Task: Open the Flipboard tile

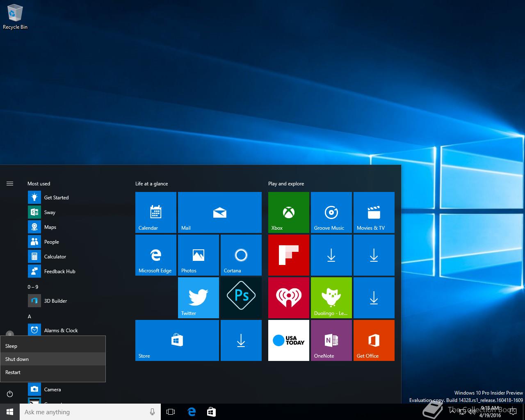Action: 289,255
